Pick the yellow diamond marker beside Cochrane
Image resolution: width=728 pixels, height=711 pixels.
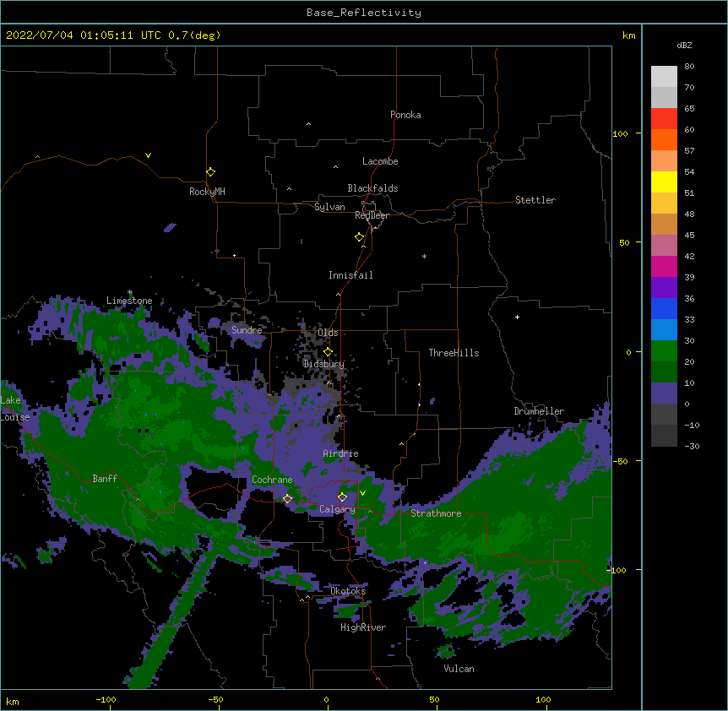(x=287, y=499)
